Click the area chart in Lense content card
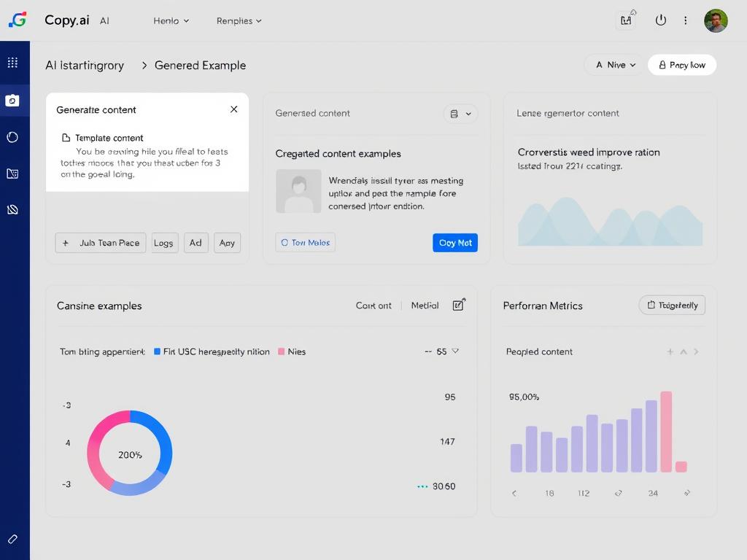 pyautogui.click(x=611, y=222)
